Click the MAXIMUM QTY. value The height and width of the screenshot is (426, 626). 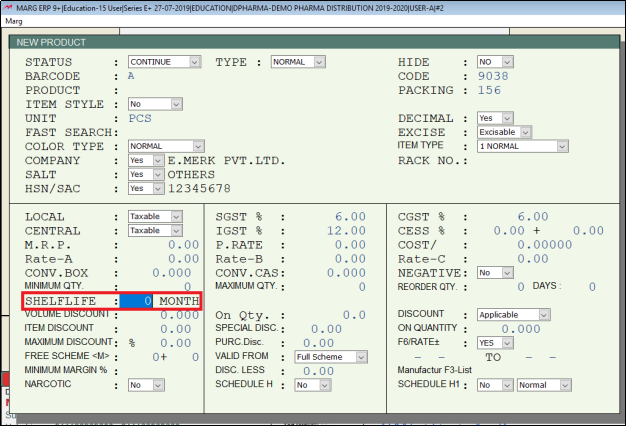coord(362,287)
